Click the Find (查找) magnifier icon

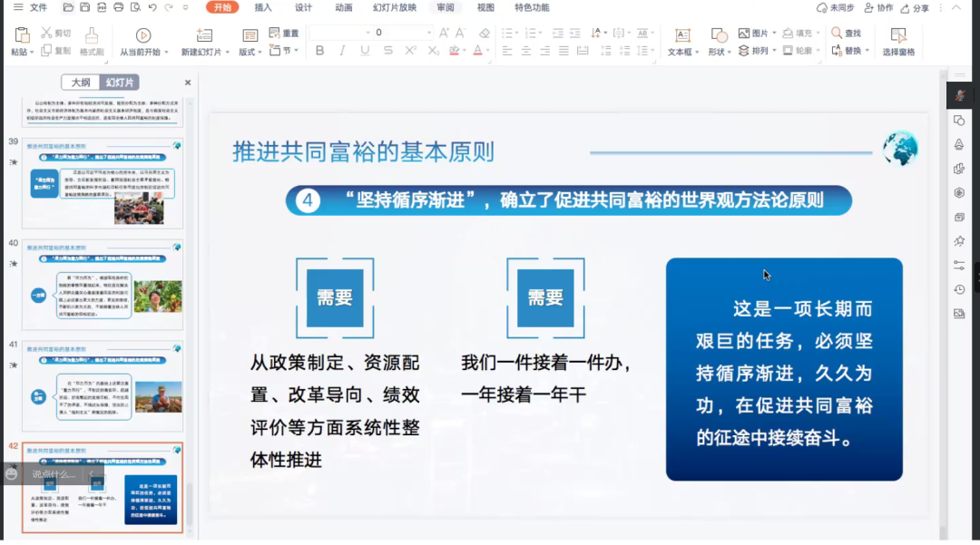coord(837,33)
